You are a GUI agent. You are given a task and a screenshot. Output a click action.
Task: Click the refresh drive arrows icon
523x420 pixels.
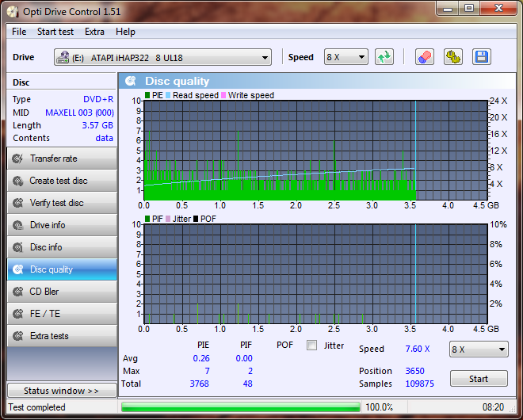(x=384, y=57)
